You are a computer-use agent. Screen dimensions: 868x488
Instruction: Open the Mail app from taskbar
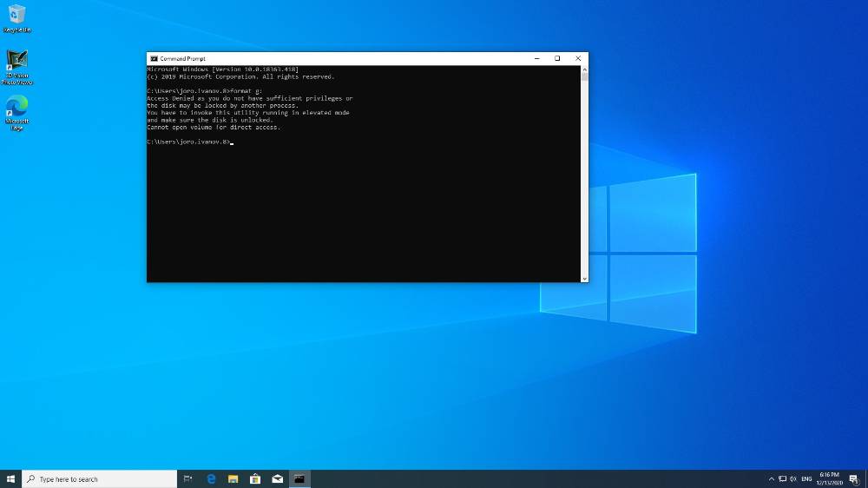pos(278,478)
